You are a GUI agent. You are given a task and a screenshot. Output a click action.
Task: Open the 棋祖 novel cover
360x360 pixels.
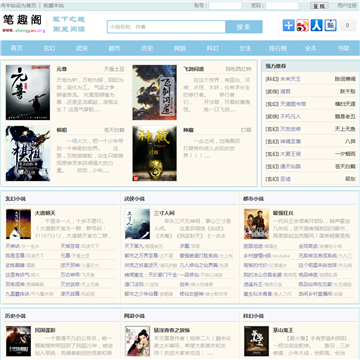pyautogui.click(x=28, y=153)
